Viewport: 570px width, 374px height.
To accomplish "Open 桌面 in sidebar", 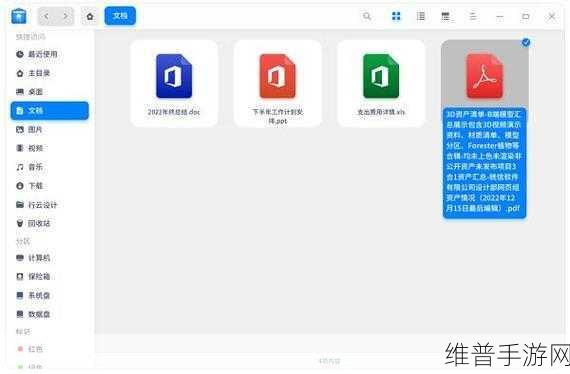I will [50, 92].
